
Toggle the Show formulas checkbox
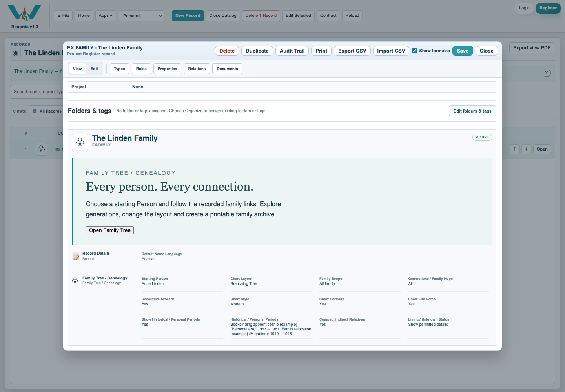click(x=414, y=51)
